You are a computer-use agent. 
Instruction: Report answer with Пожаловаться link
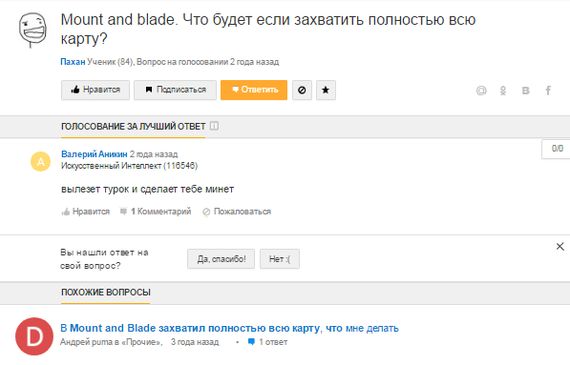(x=237, y=212)
